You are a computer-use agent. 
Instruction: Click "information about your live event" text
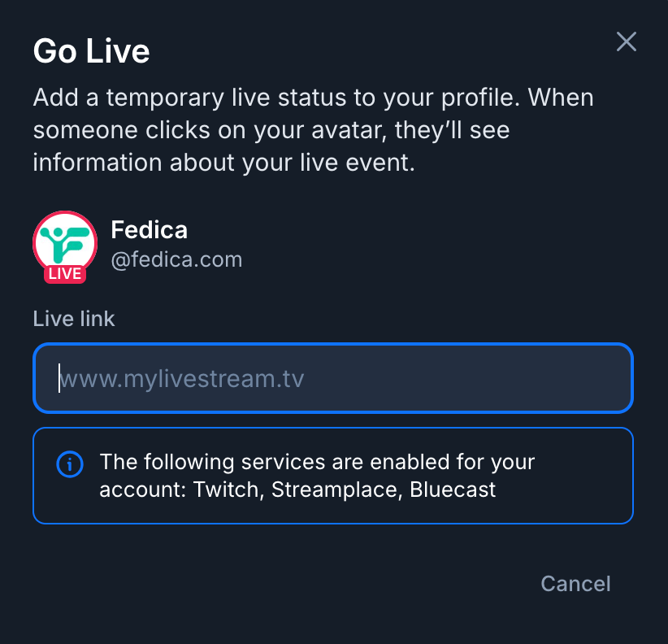[223, 161]
